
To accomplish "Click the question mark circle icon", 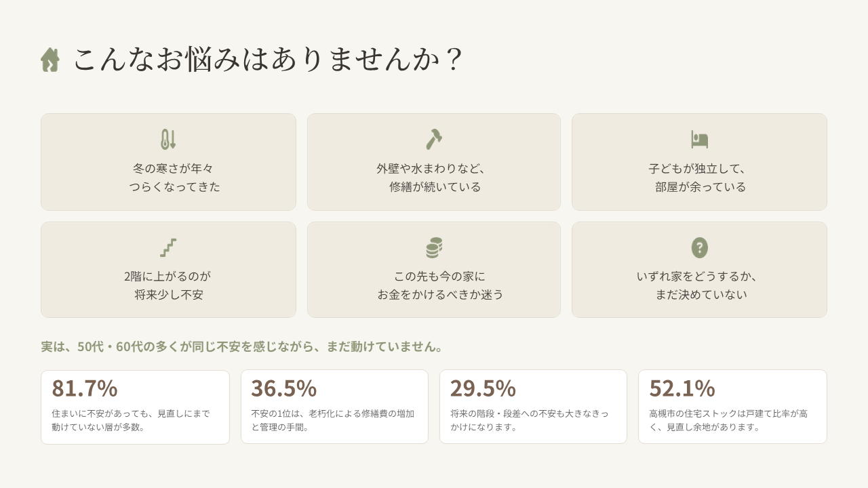I will click(x=699, y=247).
